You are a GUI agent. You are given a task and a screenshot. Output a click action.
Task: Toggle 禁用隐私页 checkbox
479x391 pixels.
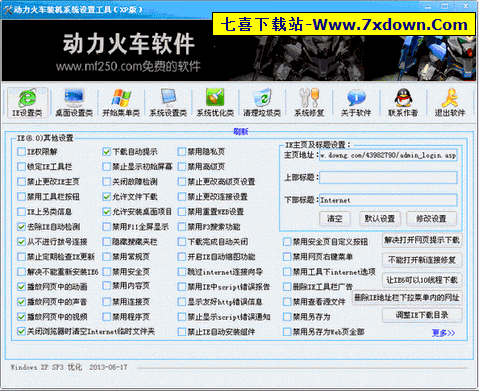point(182,152)
